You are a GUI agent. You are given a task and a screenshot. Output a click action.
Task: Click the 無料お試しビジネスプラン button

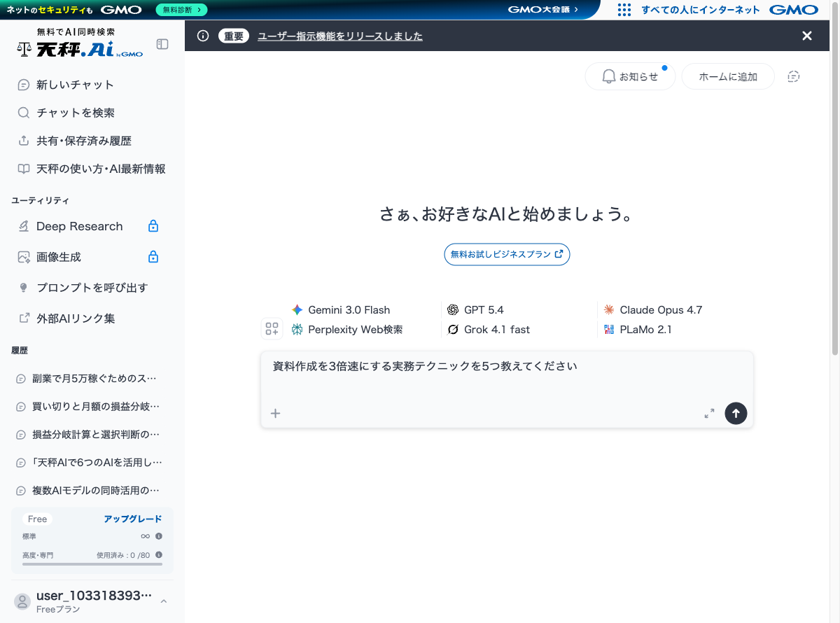(506, 254)
